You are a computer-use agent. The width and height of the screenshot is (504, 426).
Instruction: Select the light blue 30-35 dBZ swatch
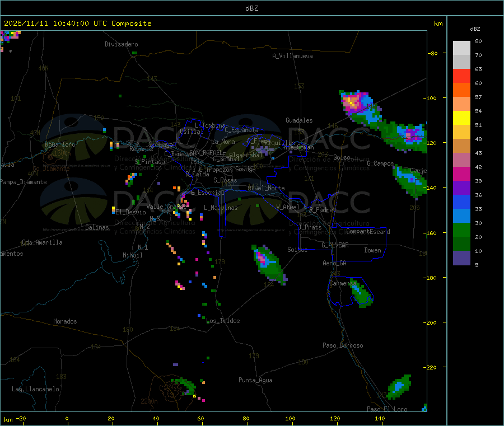click(x=461, y=216)
